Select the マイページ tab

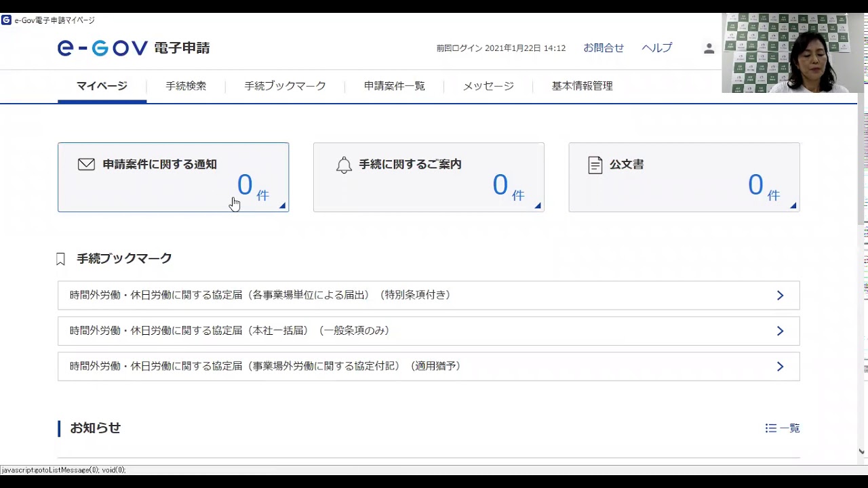[x=102, y=86]
